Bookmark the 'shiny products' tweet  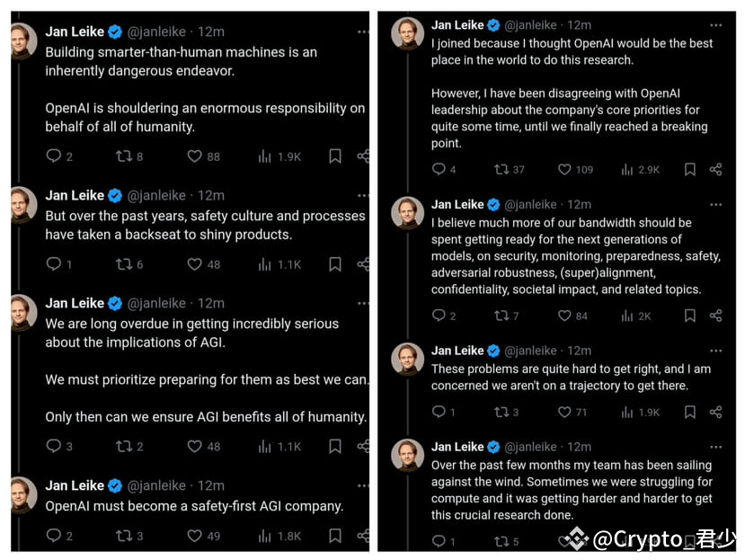click(334, 263)
